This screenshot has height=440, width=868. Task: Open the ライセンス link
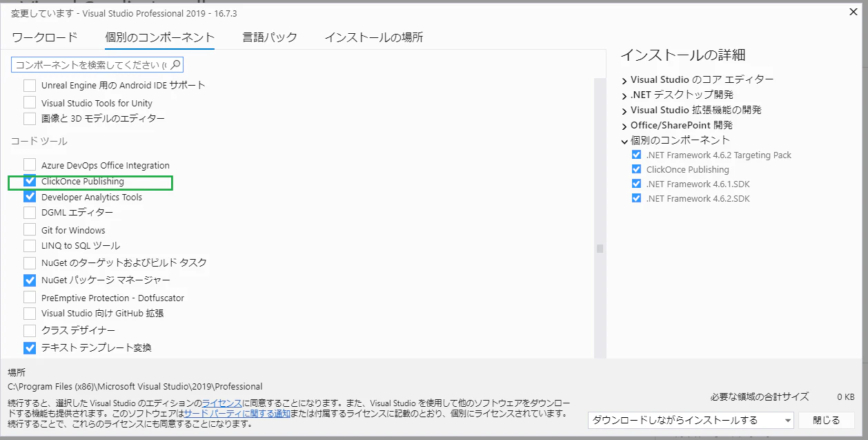click(x=221, y=403)
